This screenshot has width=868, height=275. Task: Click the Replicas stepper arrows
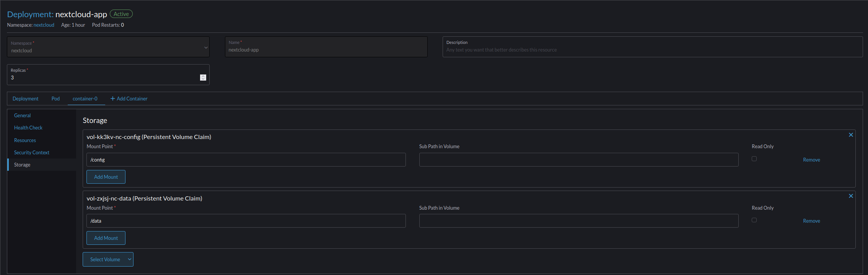tap(203, 78)
